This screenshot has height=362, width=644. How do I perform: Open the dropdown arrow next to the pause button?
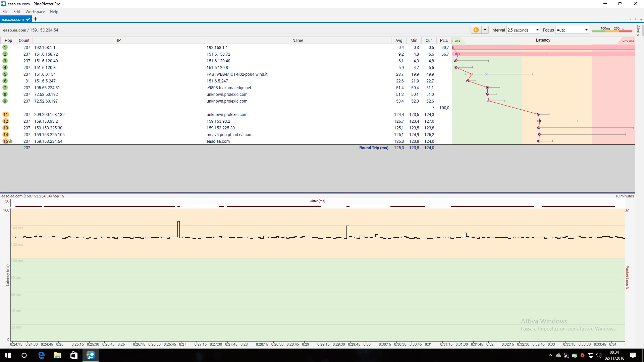coord(485,30)
